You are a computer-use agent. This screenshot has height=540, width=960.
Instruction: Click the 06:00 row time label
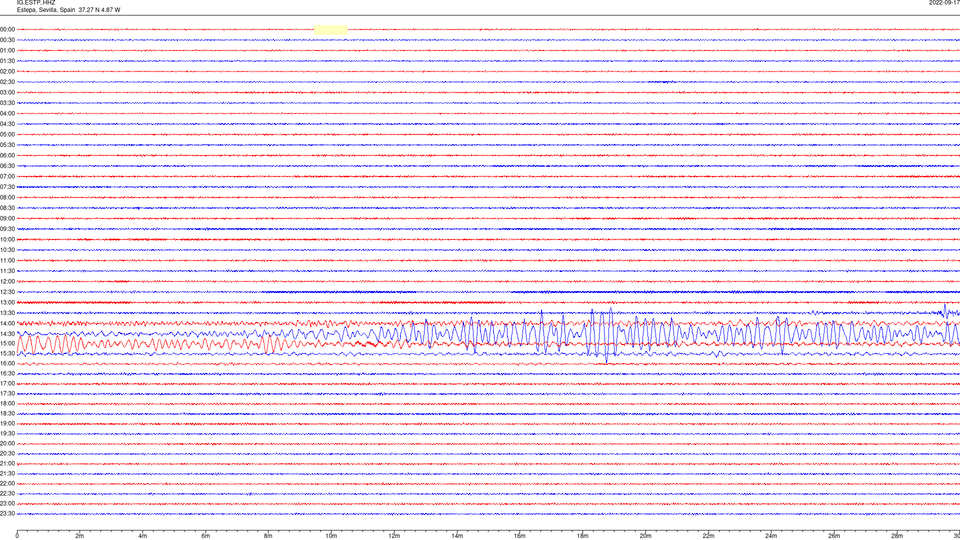pos(7,156)
